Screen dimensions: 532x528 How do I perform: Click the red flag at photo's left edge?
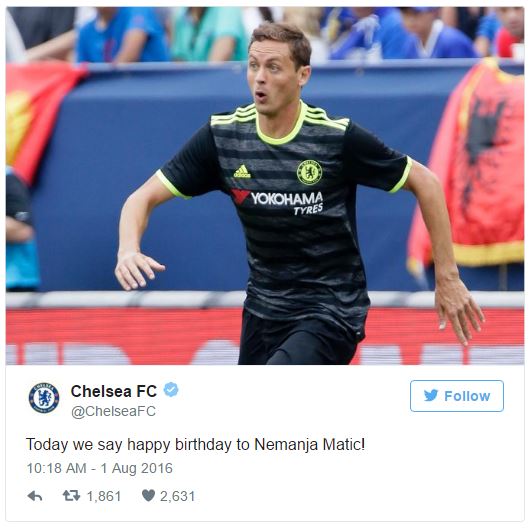[x=39, y=119]
